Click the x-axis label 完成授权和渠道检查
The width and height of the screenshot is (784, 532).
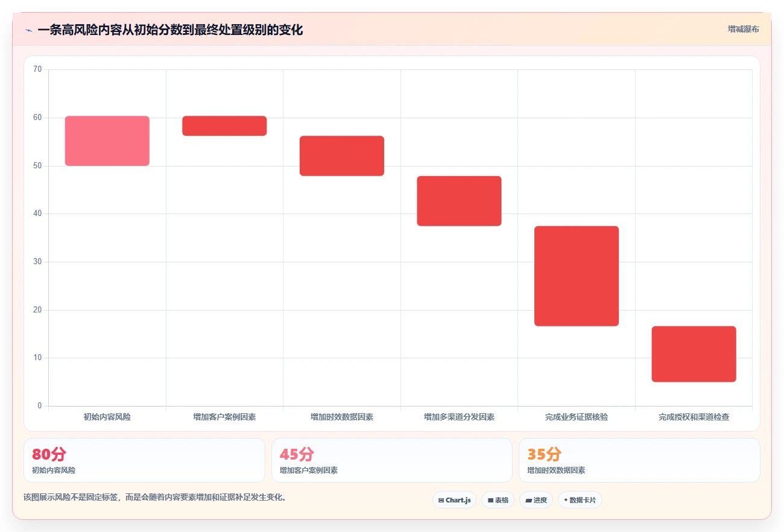tap(694, 417)
